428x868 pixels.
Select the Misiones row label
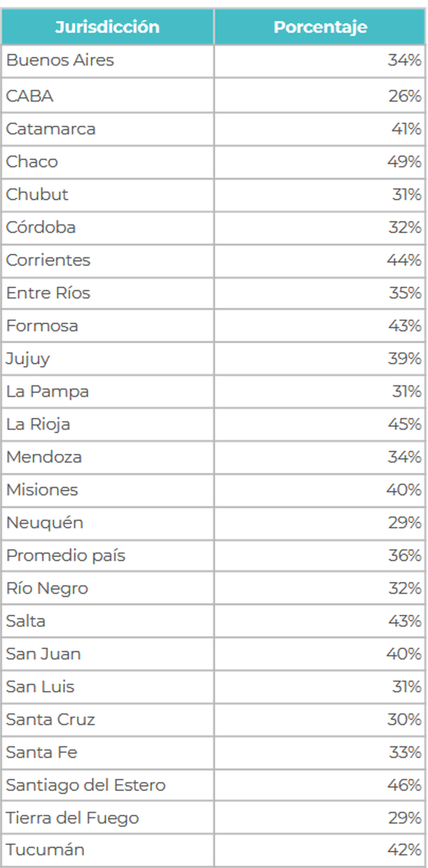tap(42, 490)
